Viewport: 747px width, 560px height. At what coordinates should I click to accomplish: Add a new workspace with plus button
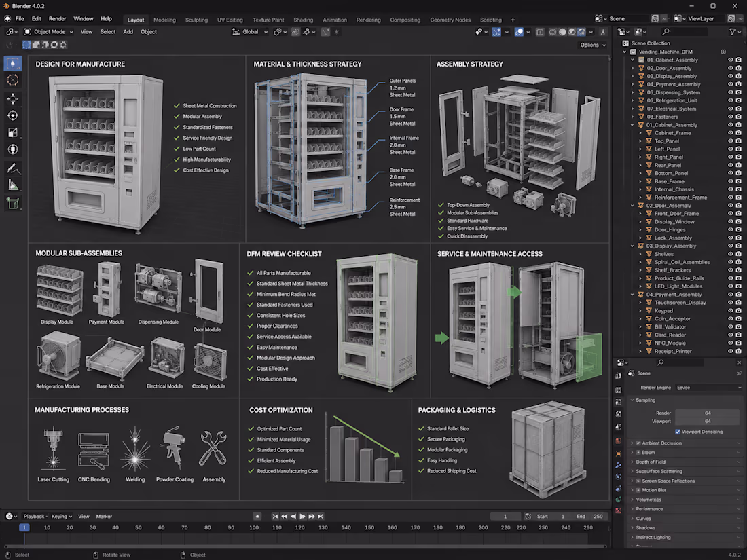[513, 20]
